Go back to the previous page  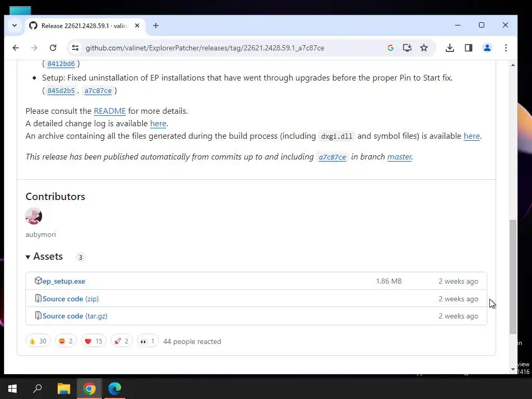click(16, 48)
